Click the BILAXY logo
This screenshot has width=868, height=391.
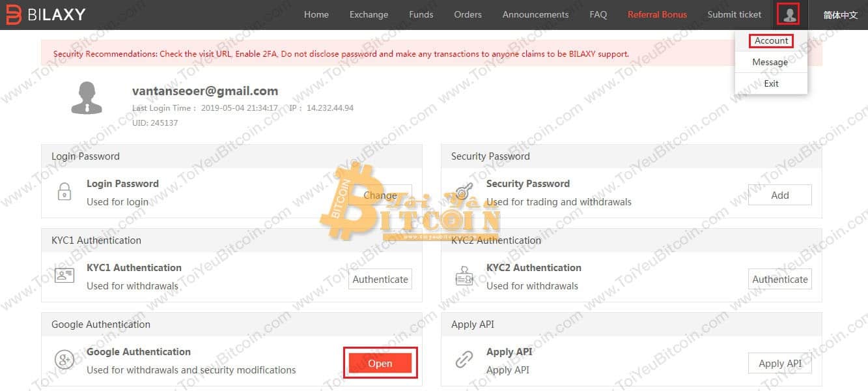pos(46,14)
